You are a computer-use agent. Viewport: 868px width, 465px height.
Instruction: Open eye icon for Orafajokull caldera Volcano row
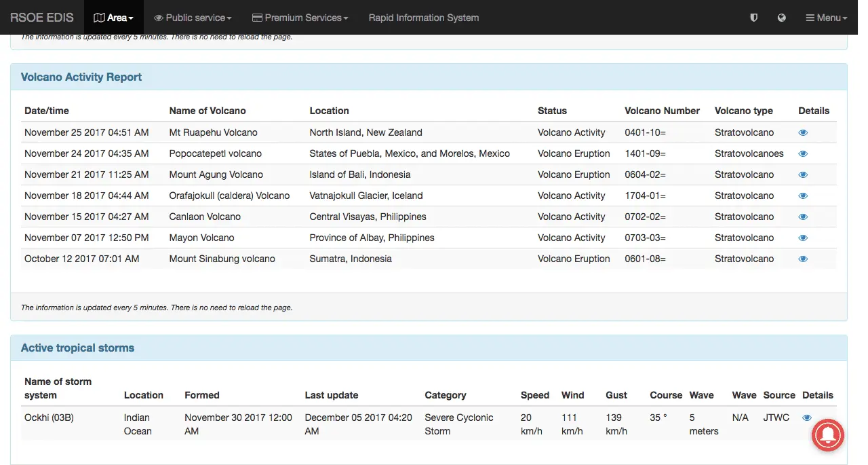click(803, 196)
